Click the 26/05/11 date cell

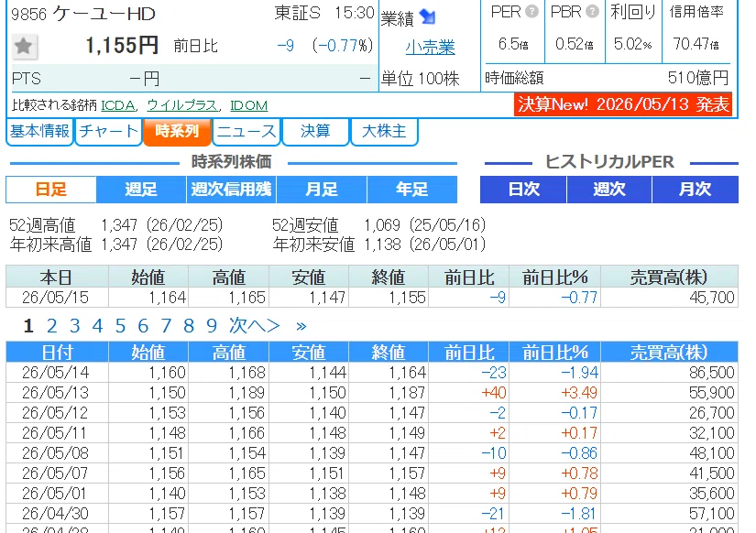(56, 433)
